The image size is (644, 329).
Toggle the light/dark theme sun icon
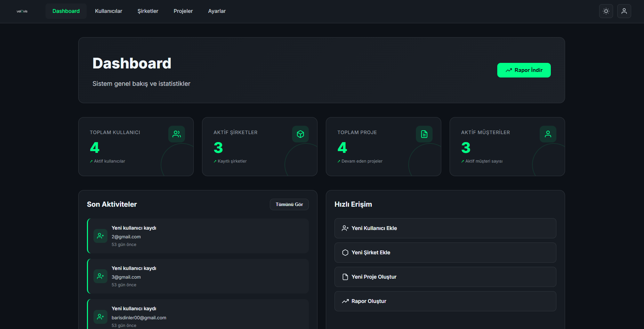point(606,11)
